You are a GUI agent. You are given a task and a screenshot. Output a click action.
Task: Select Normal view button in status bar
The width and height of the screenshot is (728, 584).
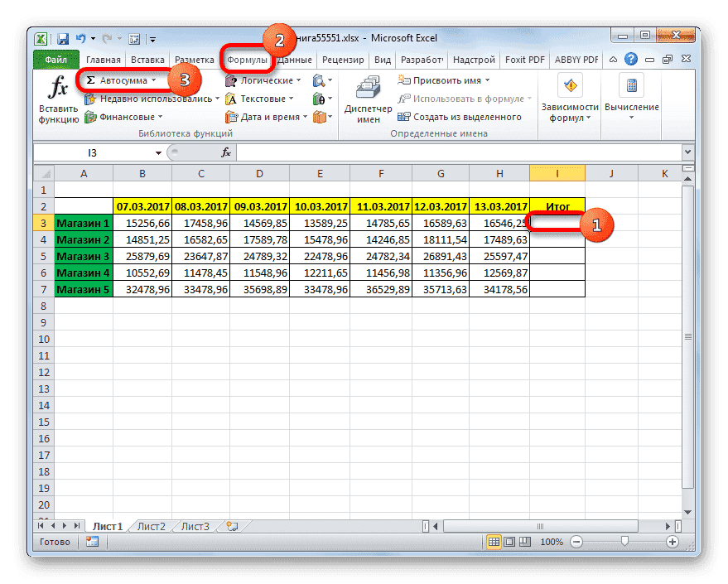coord(494,541)
